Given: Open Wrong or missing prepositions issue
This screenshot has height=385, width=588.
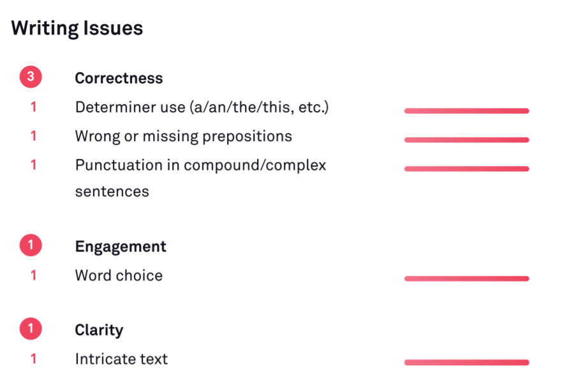Looking at the screenshot, I should tap(184, 136).
